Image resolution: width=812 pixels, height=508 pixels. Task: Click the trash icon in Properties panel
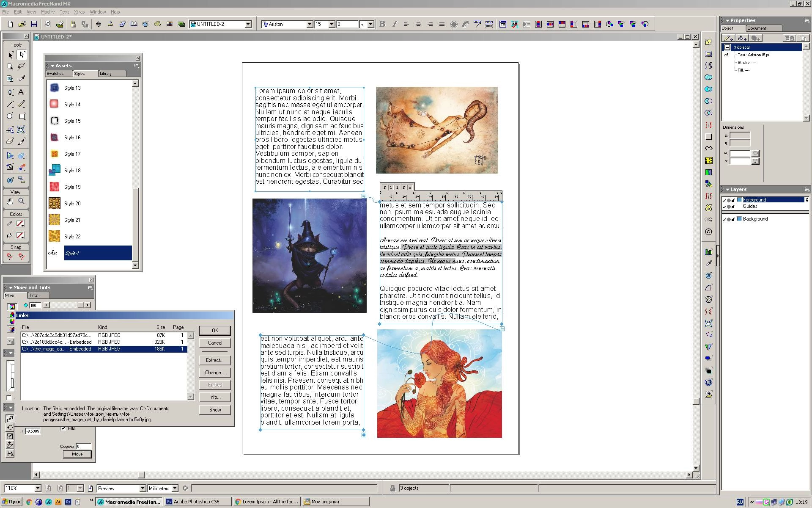click(x=803, y=38)
